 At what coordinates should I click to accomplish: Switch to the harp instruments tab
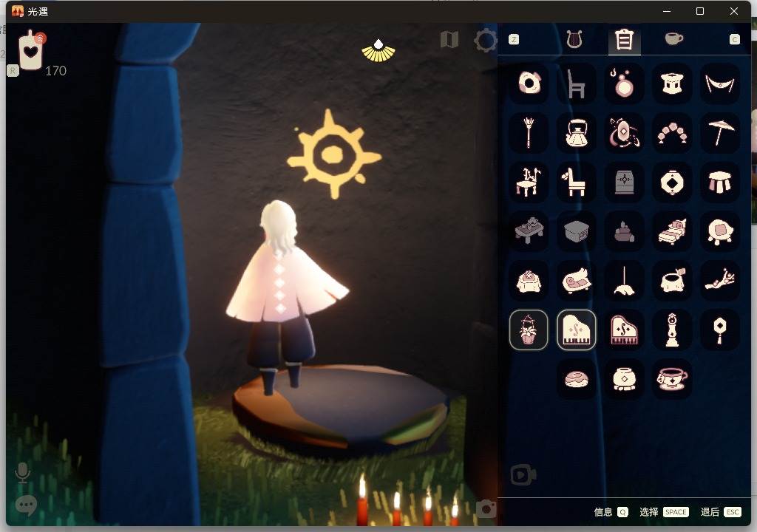coord(574,39)
